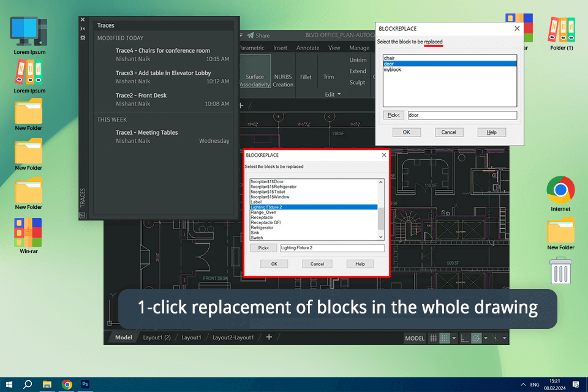
Task: Toggle ortho mode in the status bar
Action: (x=465, y=338)
